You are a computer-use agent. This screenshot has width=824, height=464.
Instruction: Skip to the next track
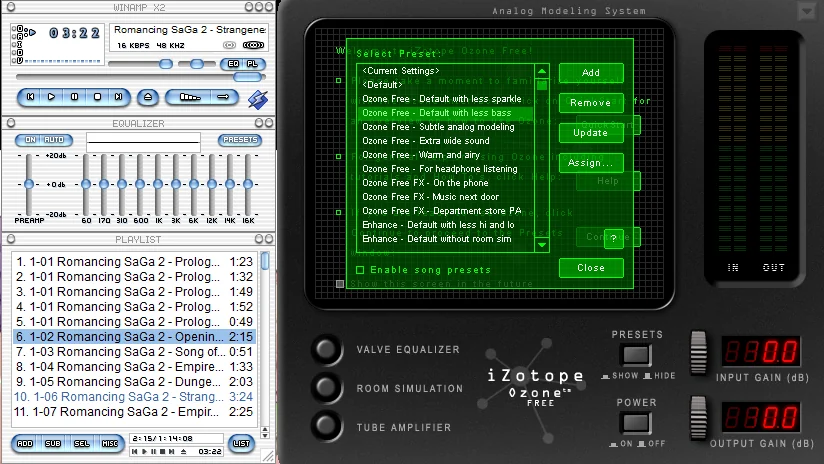[118, 97]
